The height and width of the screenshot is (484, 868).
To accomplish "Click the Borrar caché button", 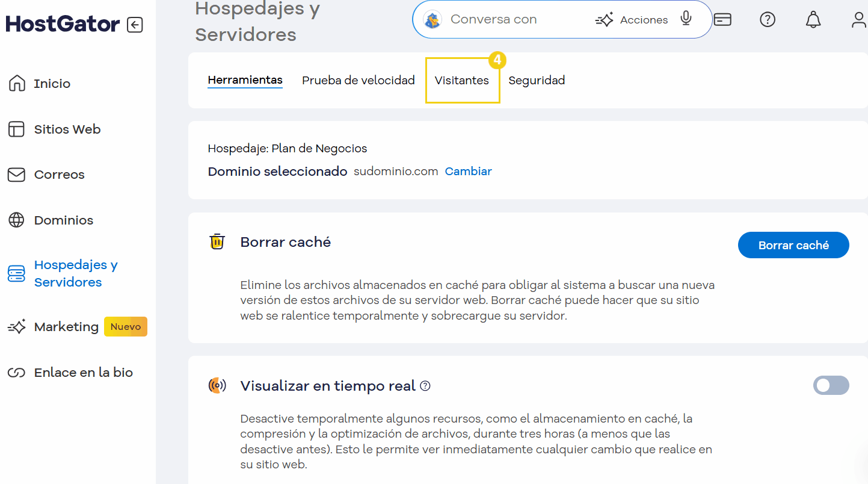I will (x=793, y=245).
